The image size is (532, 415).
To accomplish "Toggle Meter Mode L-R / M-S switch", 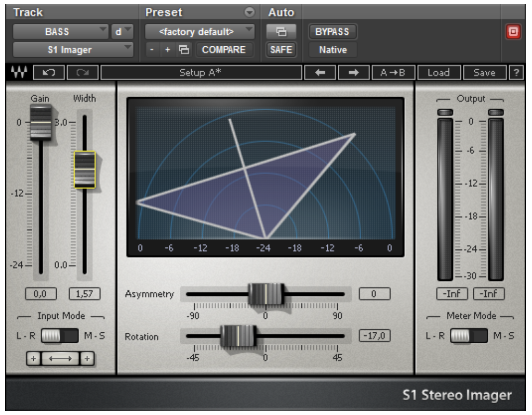I will click(x=469, y=336).
